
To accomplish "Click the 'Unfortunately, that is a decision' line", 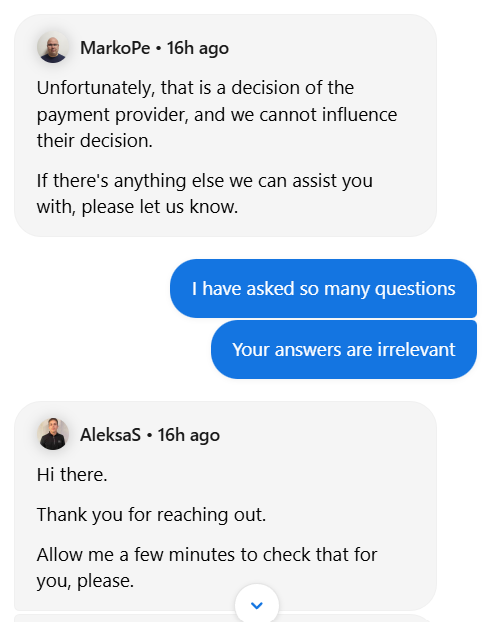I will coord(195,88).
